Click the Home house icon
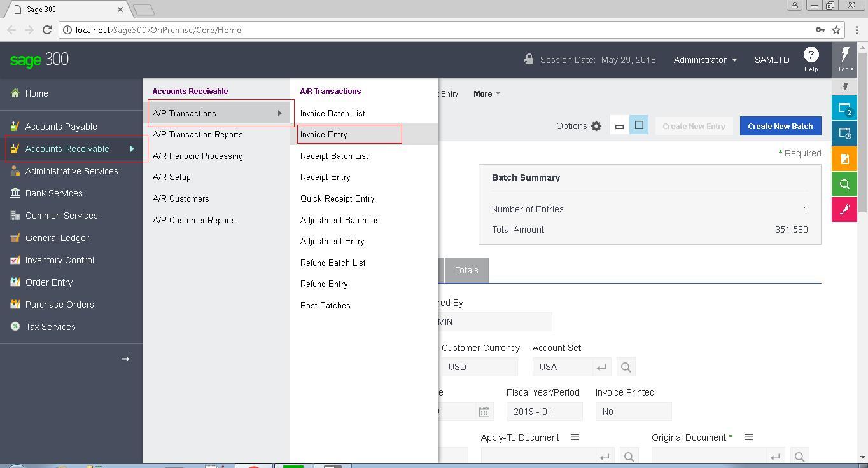The height and width of the screenshot is (468, 868). tap(15, 93)
